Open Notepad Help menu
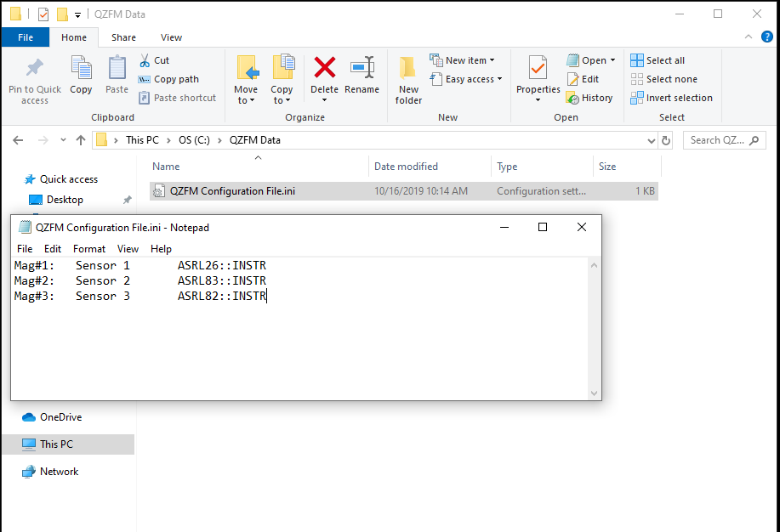 [x=161, y=249]
